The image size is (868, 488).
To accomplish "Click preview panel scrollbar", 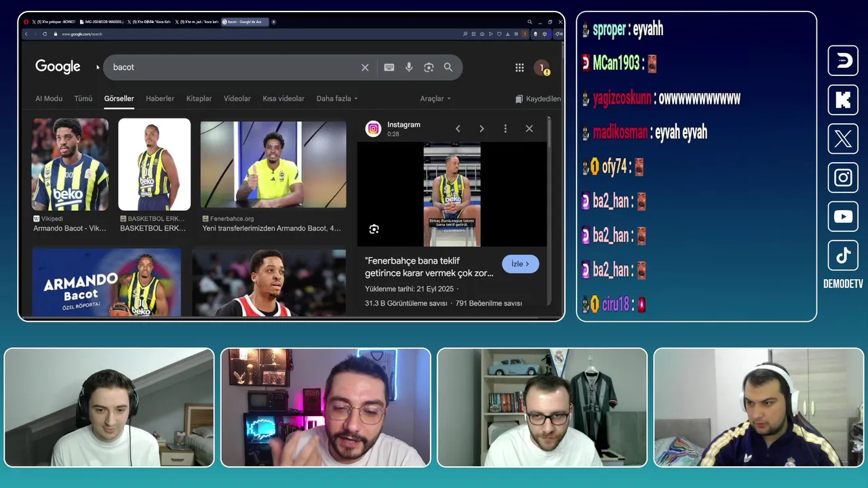I will 549,132.
